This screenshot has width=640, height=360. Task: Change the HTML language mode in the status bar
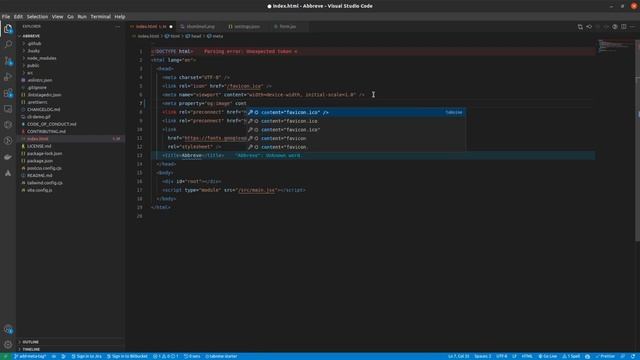(x=527, y=356)
